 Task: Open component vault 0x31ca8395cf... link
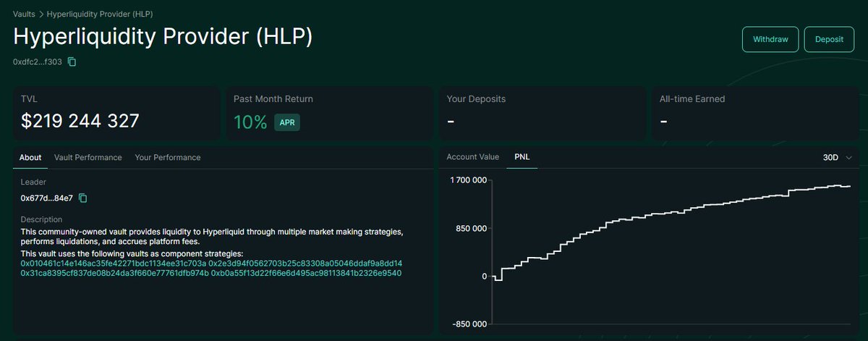115,274
